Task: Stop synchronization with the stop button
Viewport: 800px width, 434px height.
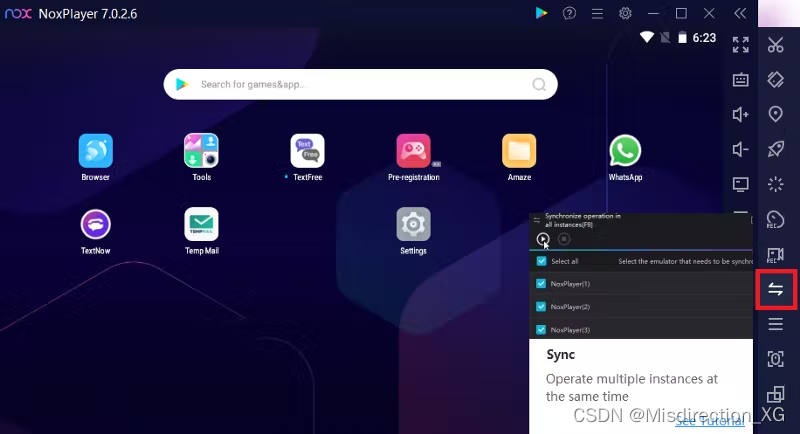Action: [564, 239]
